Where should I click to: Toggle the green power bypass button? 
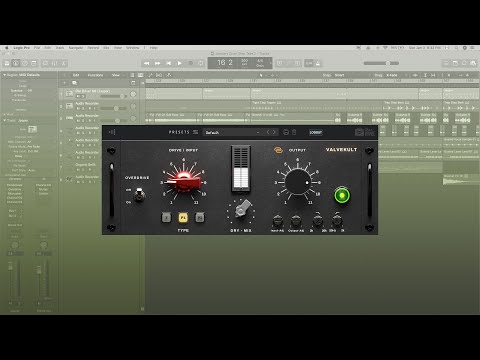click(342, 195)
